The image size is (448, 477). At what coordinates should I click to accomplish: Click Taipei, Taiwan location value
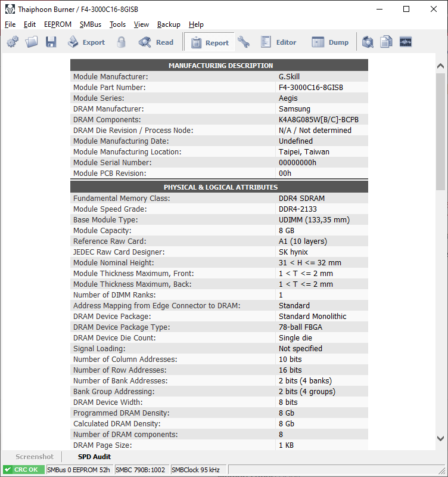tap(304, 152)
